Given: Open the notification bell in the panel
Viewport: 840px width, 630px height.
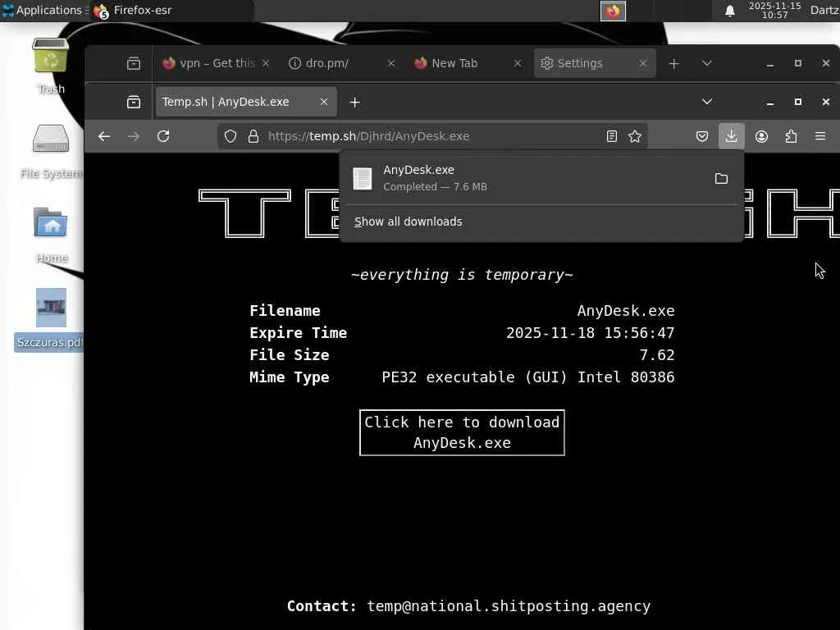Looking at the screenshot, I should coord(729,11).
